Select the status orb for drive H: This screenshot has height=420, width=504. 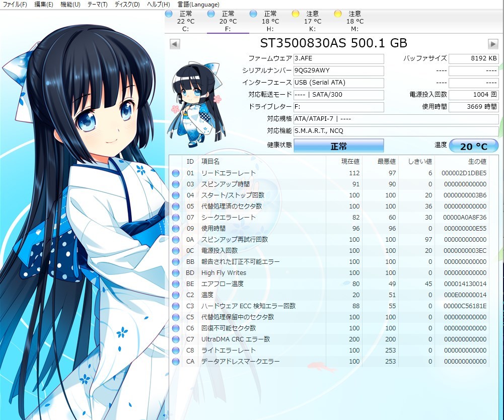click(x=253, y=14)
